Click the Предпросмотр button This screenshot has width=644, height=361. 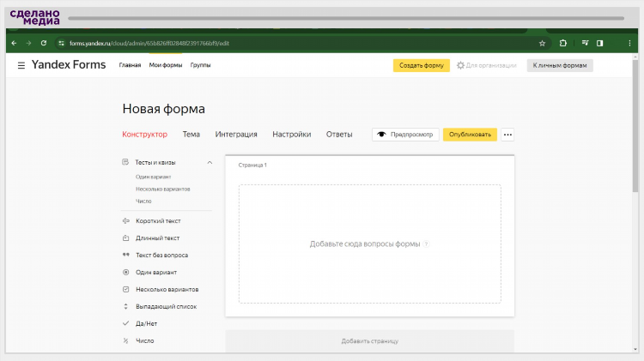[405, 135]
